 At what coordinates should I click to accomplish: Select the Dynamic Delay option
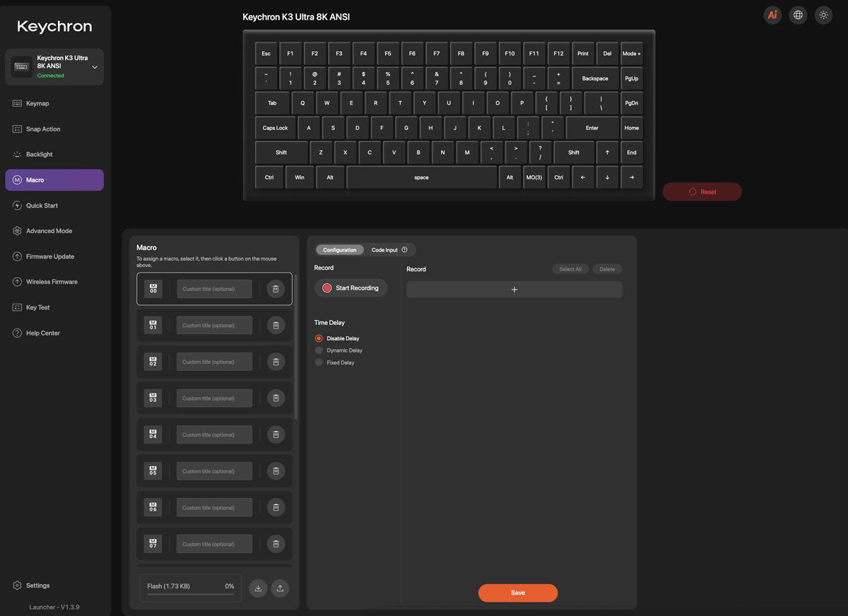339,350
